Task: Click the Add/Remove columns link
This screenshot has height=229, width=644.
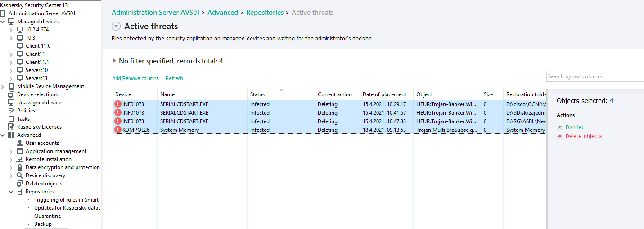Action: point(135,78)
